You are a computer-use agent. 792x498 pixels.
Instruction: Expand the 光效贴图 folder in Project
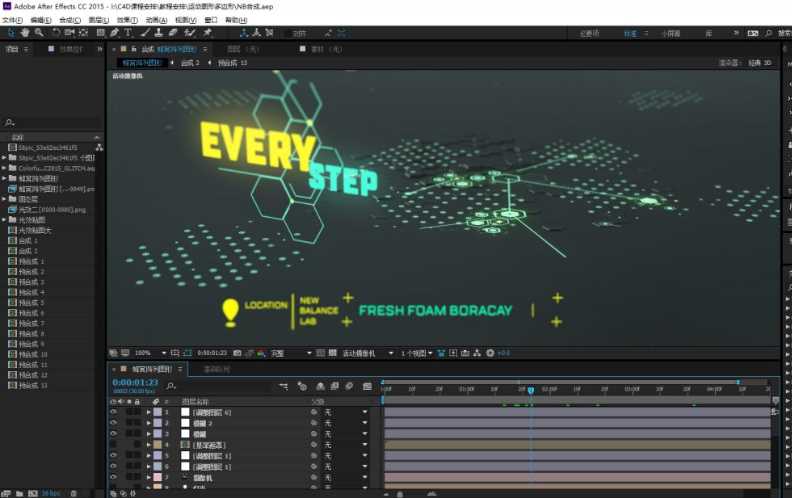4,220
